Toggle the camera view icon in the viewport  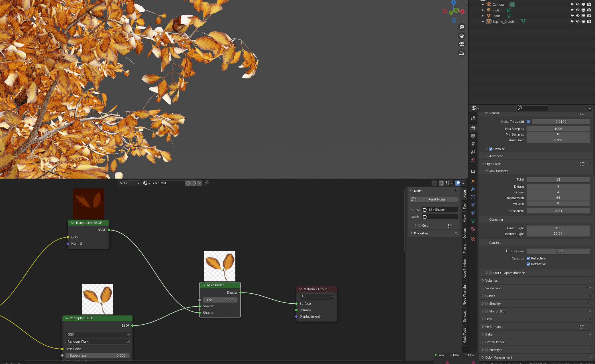coord(462,44)
